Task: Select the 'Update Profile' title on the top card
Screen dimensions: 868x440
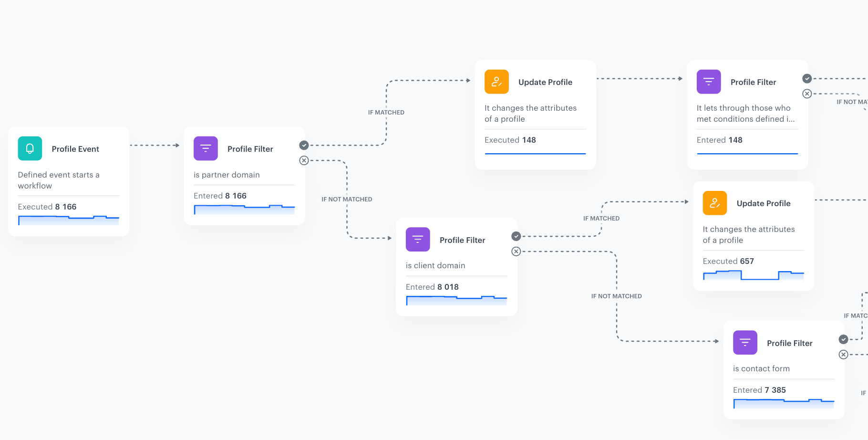Action: [x=545, y=82]
